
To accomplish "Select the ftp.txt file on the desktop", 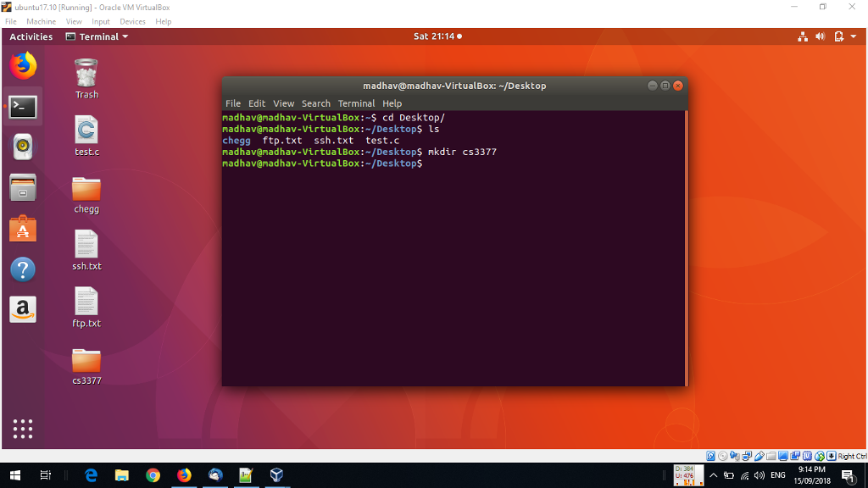I will 86,308.
